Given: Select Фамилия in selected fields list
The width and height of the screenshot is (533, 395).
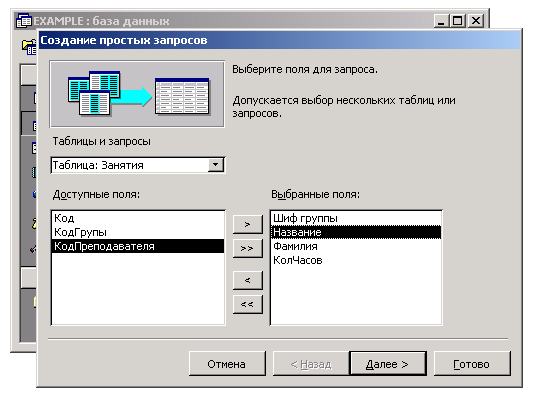Looking at the screenshot, I should click(356, 246).
